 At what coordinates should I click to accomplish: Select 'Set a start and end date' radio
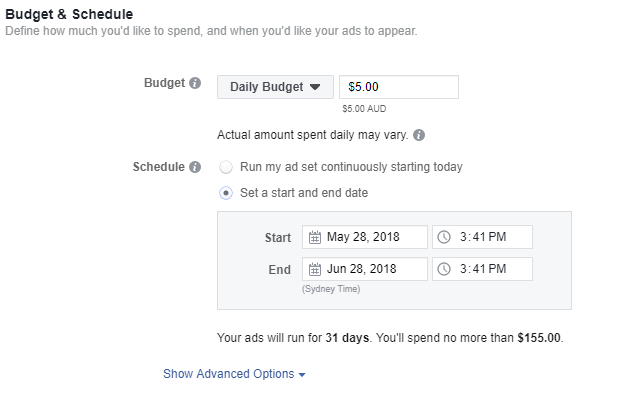[226, 193]
